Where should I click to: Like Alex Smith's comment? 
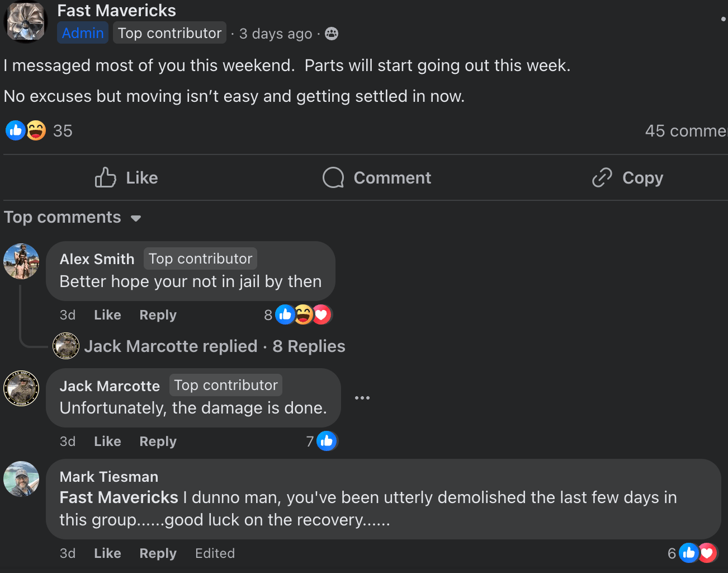tap(107, 315)
